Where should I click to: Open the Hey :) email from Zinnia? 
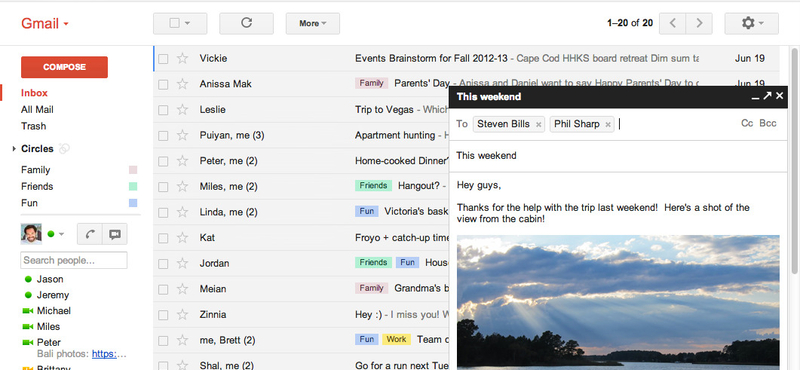point(368,314)
